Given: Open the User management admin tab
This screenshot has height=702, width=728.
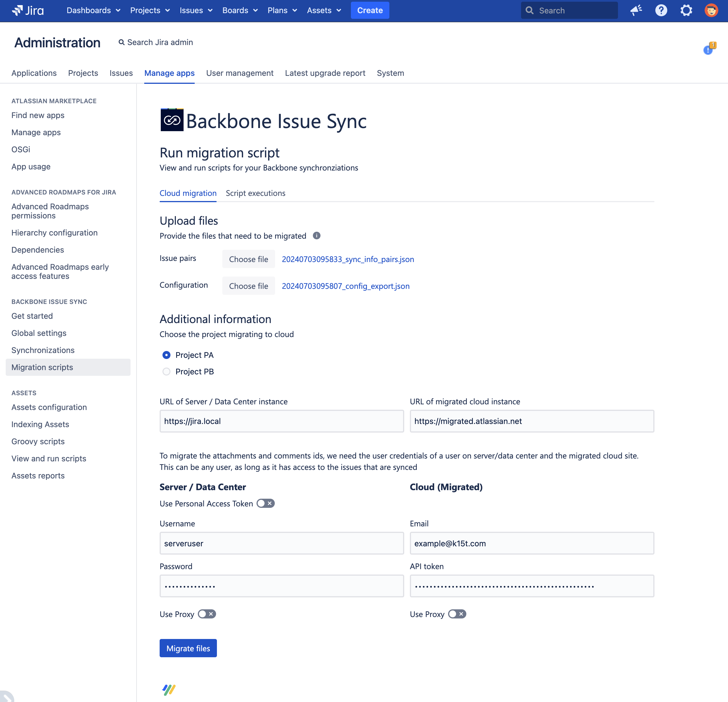Looking at the screenshot, I should point(239,73).
